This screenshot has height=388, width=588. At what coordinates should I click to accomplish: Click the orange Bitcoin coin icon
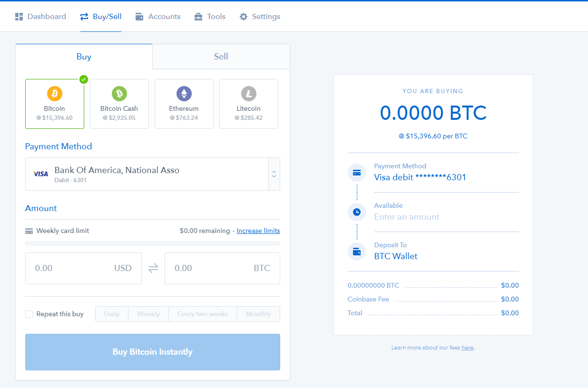pos(55,93)
